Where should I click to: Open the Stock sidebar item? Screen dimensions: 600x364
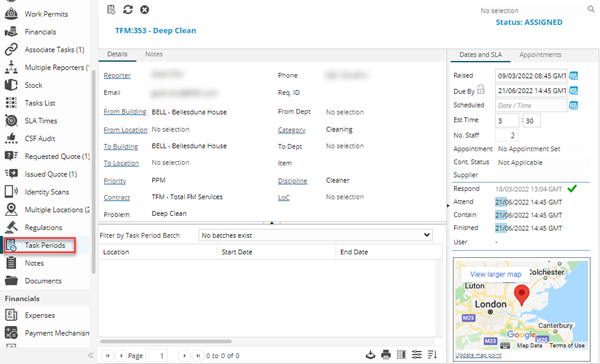point(33,85)
